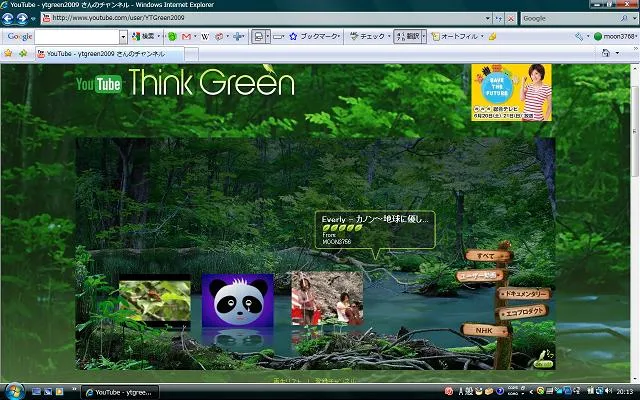Click the Google Toolbar search input
The height and width of the screenshot is (400, 640).
[77, 37]
